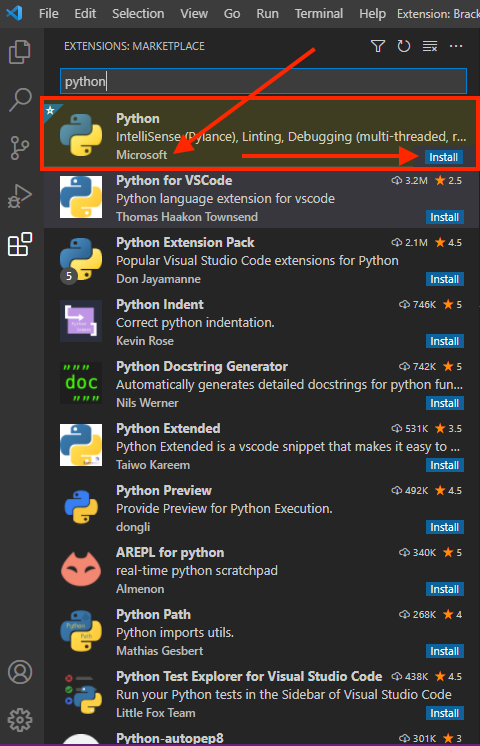The image size is (480, 746).
Task: Click the Extensions icon in activity bar
Action: 20,244
